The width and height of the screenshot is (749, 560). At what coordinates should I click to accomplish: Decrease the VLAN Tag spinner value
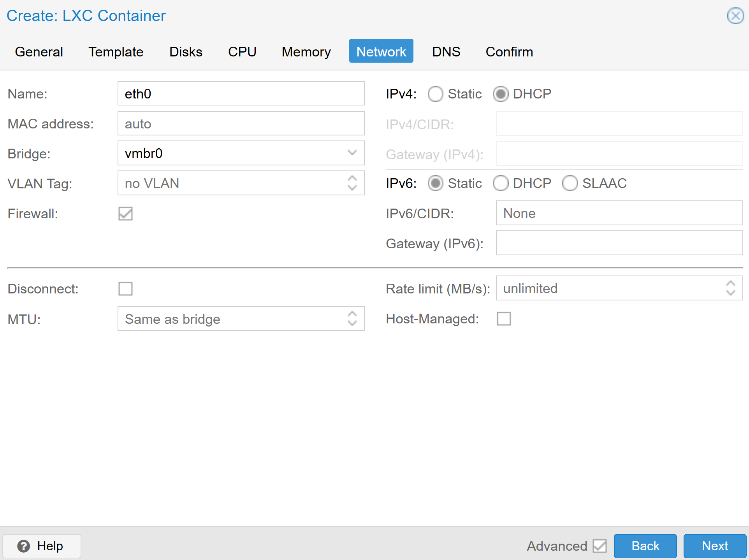click(x=352, y=187)
